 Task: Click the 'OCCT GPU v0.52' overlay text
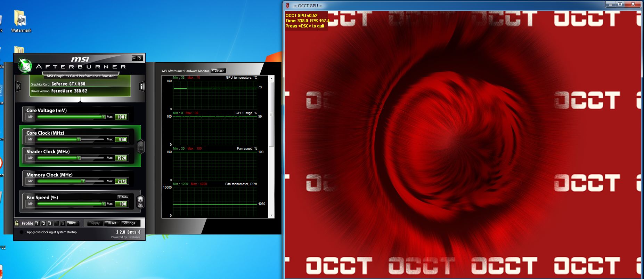click(301, 15)
